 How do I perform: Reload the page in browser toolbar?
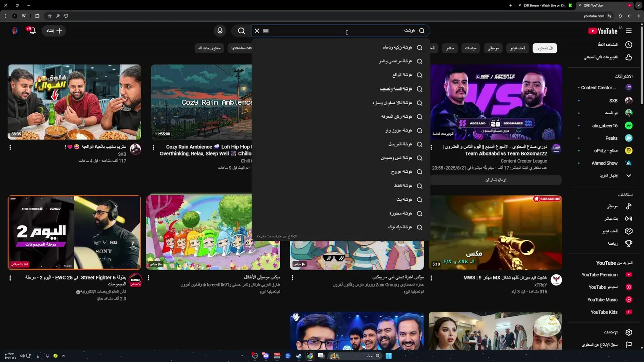point(621,16)
